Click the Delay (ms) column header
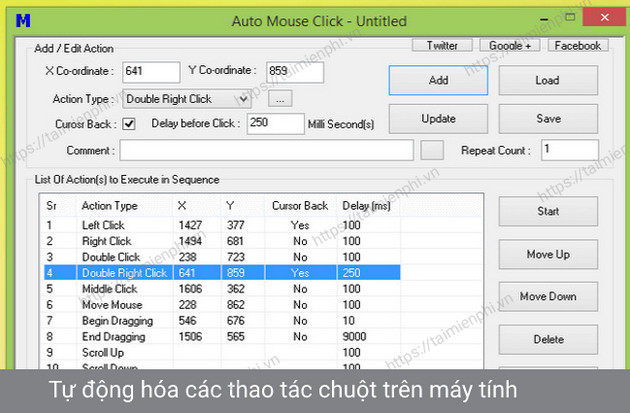 [x=366, y=206]
